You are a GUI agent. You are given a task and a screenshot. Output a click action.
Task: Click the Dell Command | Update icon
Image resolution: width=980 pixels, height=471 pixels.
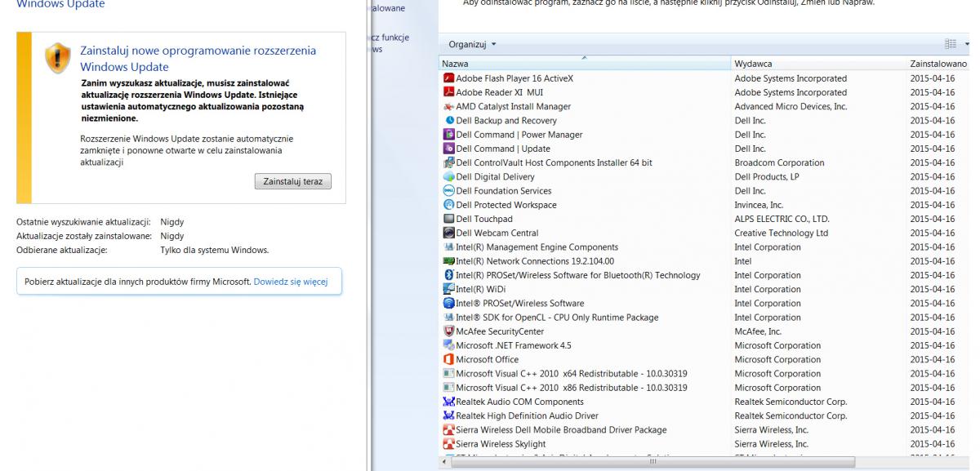tap(448, 149)
